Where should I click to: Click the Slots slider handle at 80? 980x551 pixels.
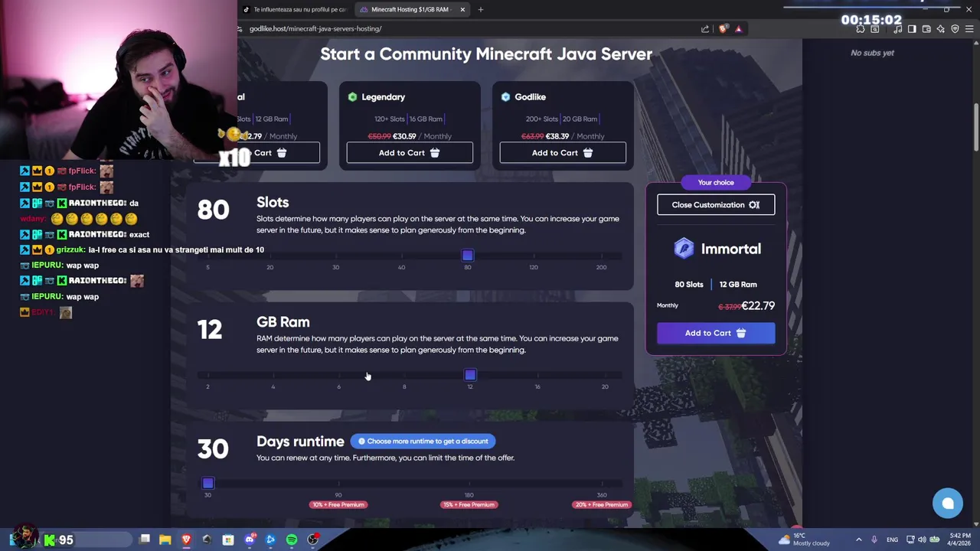(x=468, y=256)
